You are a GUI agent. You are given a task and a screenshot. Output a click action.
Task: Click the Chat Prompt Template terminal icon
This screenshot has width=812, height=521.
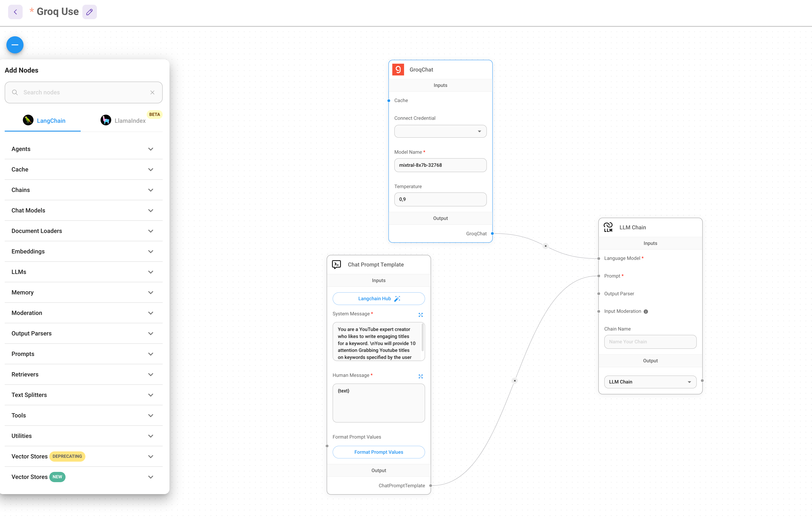click(x=336, y=264)
